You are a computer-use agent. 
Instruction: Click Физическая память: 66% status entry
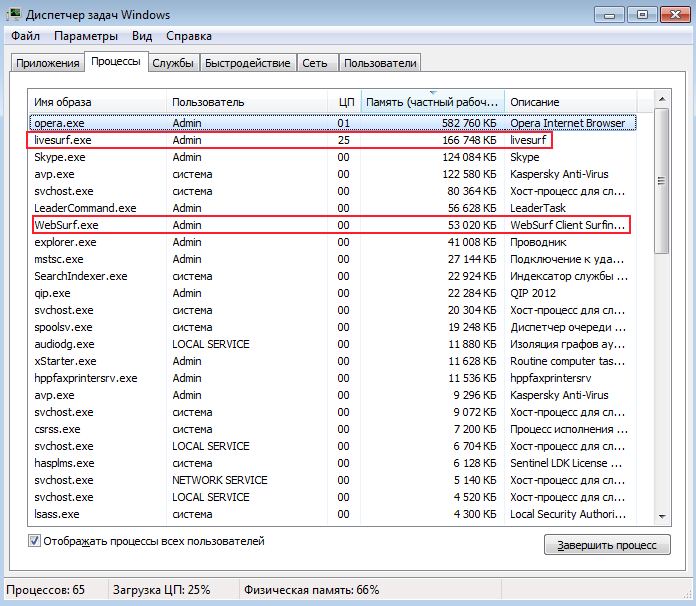point(312,590)
